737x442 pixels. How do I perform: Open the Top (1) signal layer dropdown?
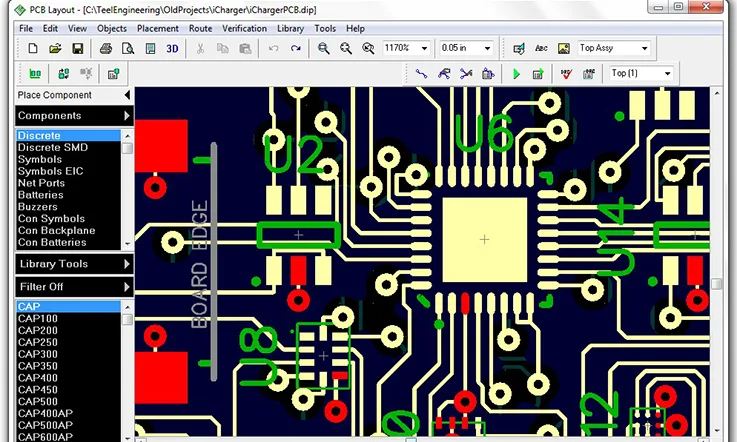coord(667,73)
